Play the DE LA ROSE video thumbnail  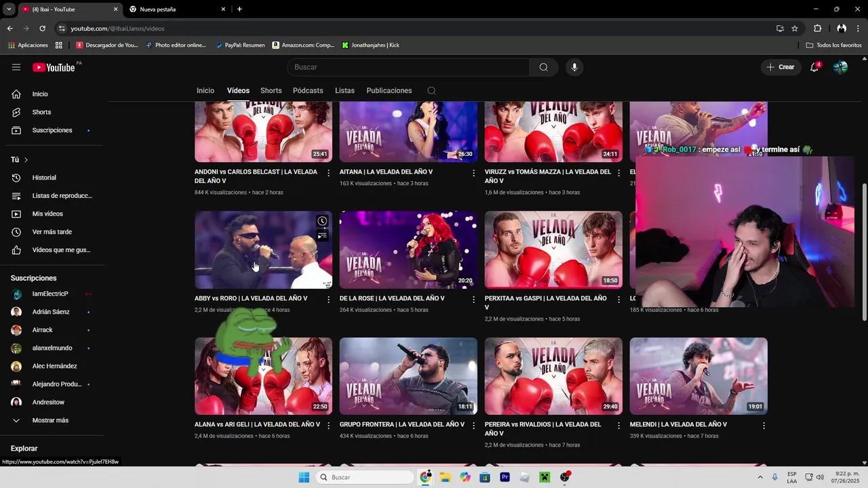pos(408,250)
